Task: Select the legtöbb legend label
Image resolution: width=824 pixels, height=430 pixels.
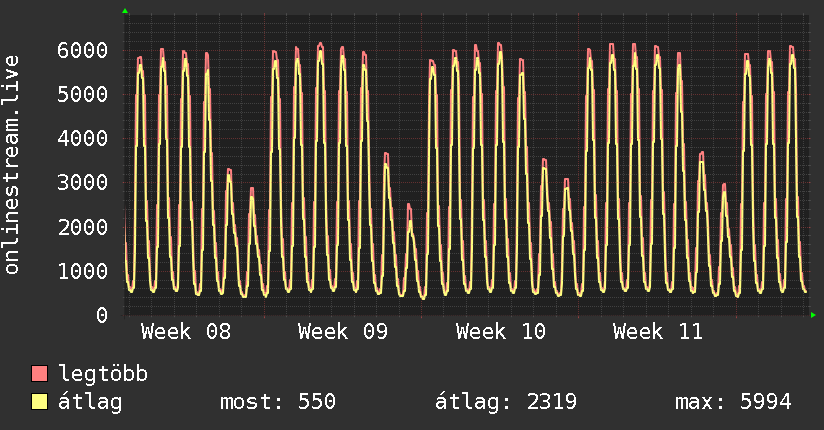Action: point(103,374)
